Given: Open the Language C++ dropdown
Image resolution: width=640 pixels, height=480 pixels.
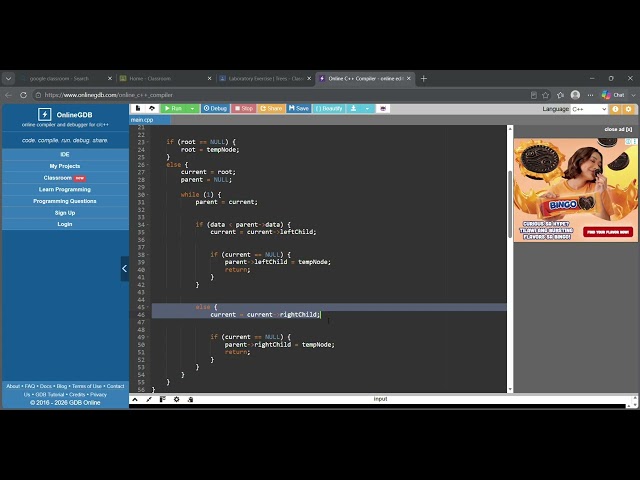Looking at the screenshot, I should pyautogui.click(x=589, y=109).
